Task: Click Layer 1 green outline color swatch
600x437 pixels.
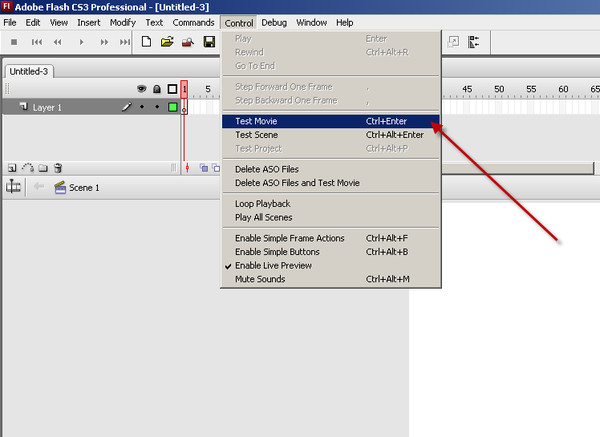Action: (173, 107)
